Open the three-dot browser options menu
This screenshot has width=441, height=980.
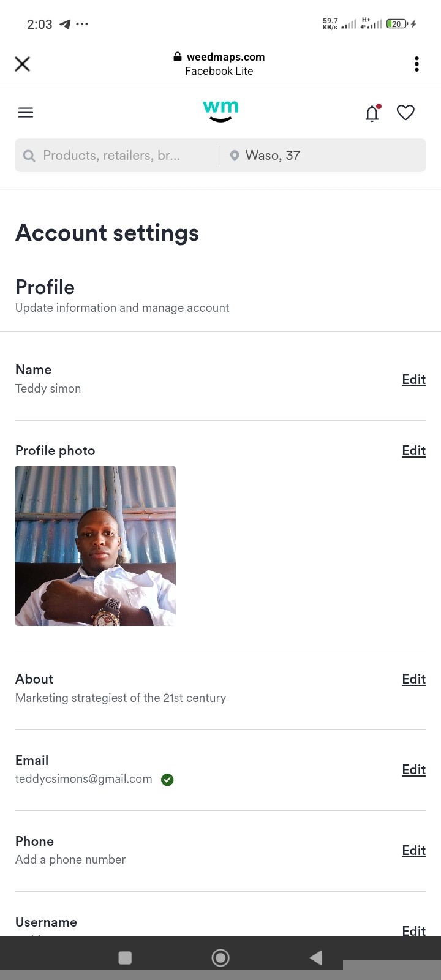[x=417, y=64]
